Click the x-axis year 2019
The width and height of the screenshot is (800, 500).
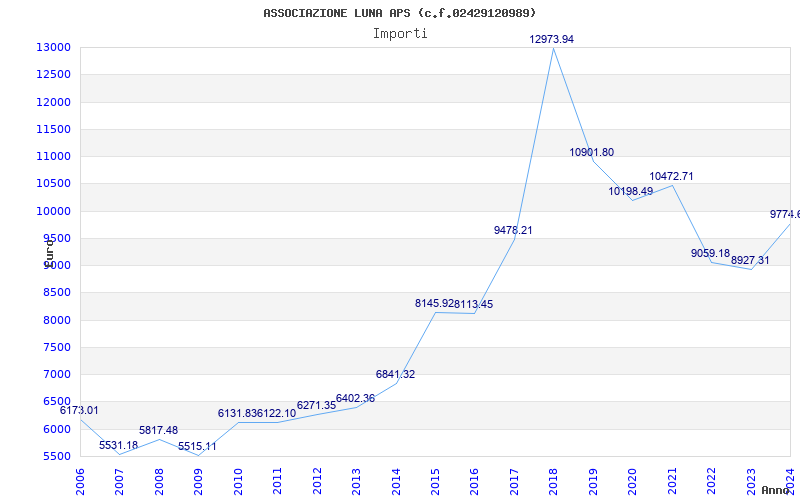coord(593,482)
